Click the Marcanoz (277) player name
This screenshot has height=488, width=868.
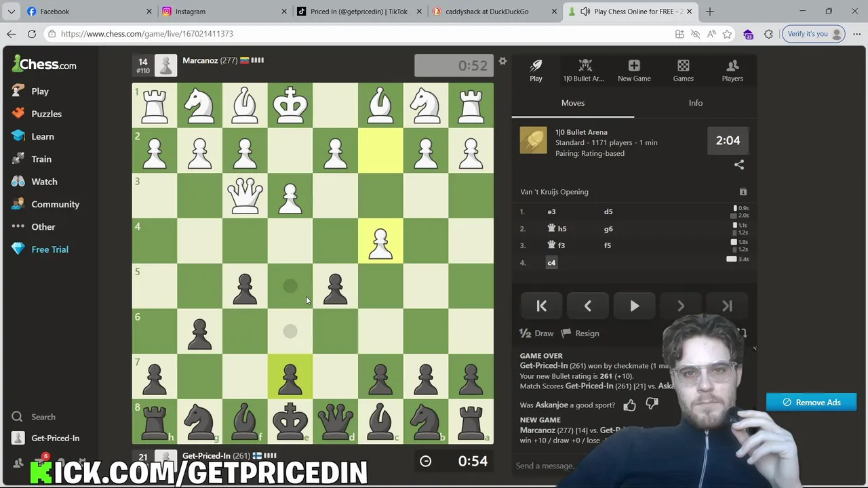[210, 60]
